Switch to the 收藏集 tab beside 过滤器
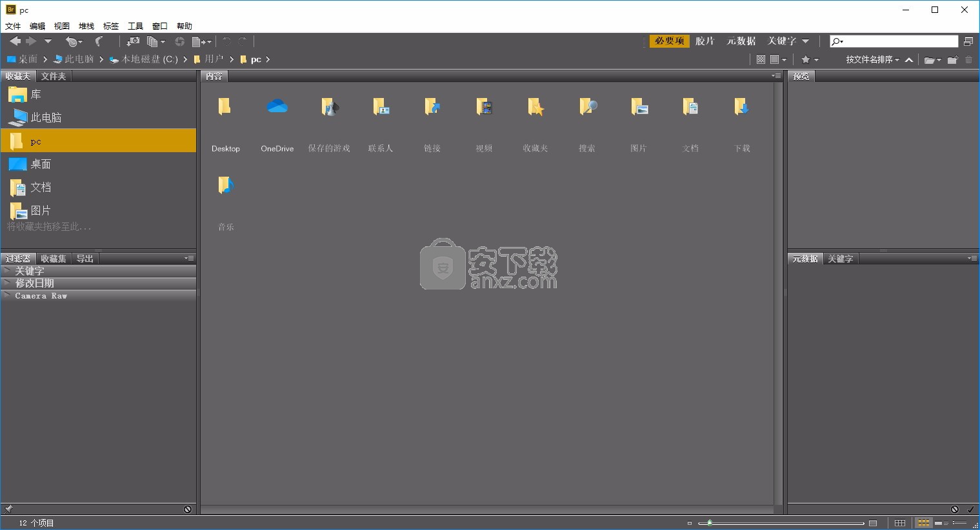The width and height of the screenshot is (980, 530). coord(54,259)
